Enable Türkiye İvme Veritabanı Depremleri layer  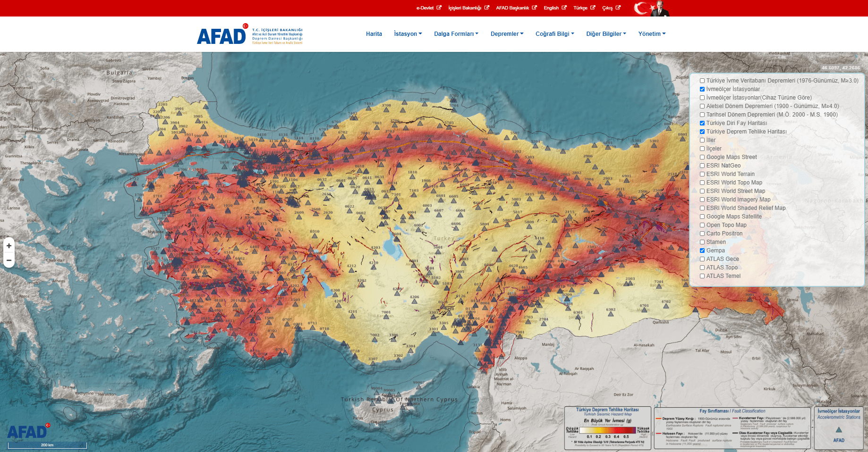(x=702, y=81)
